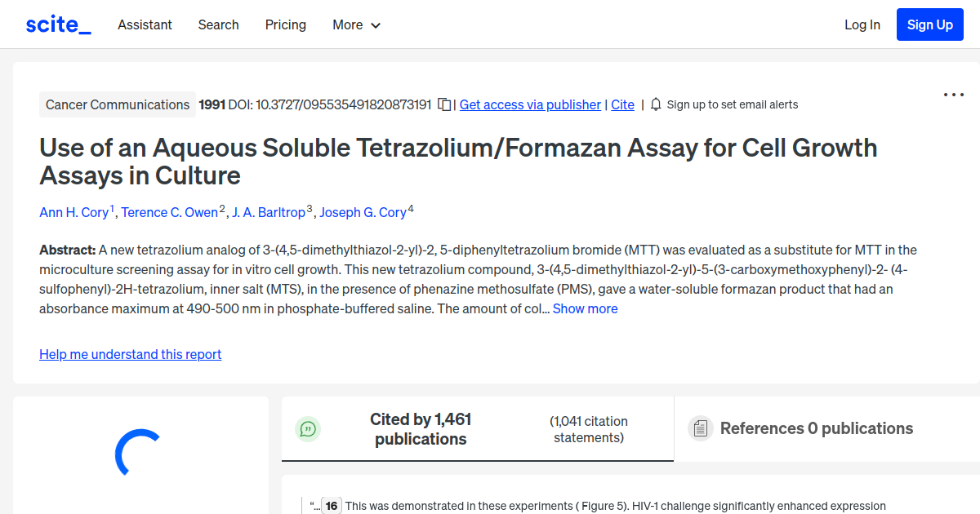Image resolution: width=980 pixels, height=514 pixels.
Task: Click Show more to expand the abstract
Action: coord(585,308)
